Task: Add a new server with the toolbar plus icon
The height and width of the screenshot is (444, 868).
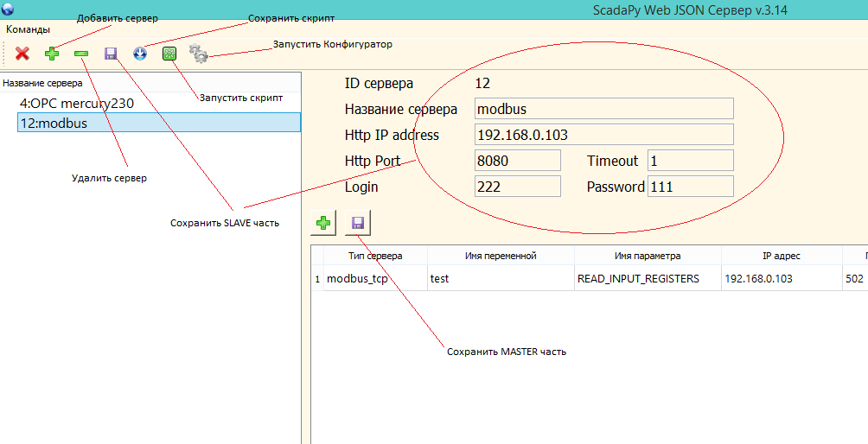Action: (x=52, y=54)
